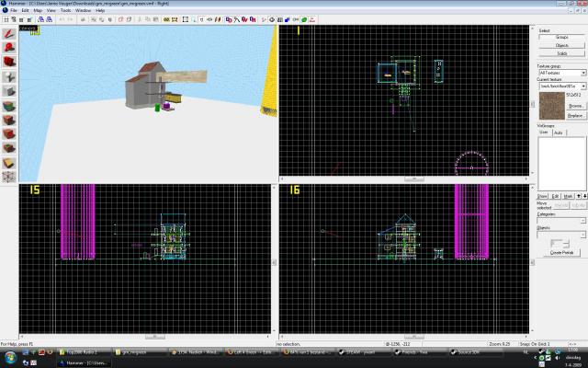Switch selection mode to Solids
Screen dimensions: 588x368
click(x=560, y=53)
